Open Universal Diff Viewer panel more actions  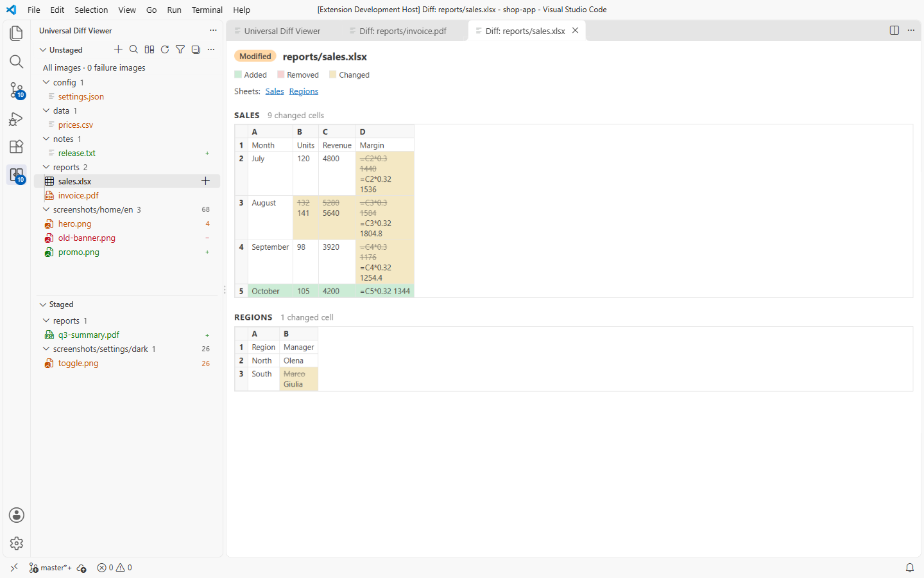pos(213,30)
